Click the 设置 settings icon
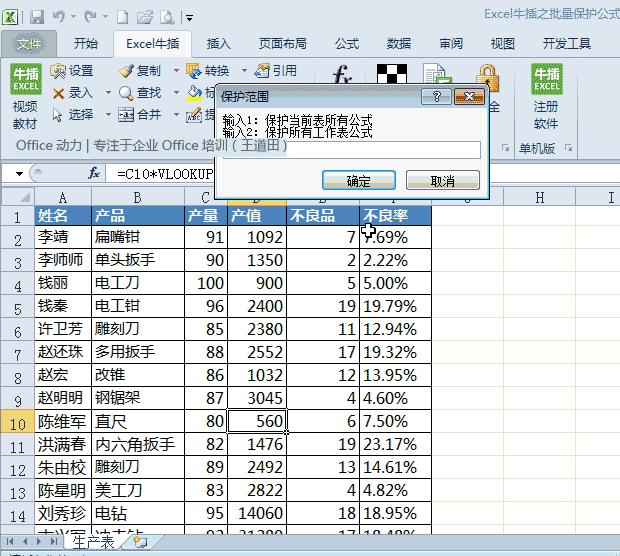This screenshot has width=620, height=556. pyautogui.click(x=58, y=71)
